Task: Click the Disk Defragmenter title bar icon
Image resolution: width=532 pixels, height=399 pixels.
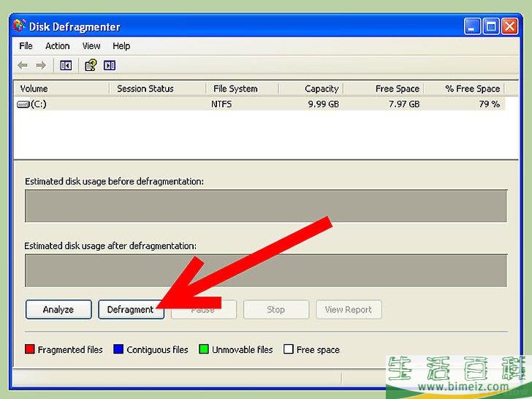Action: tap(19, 26)
